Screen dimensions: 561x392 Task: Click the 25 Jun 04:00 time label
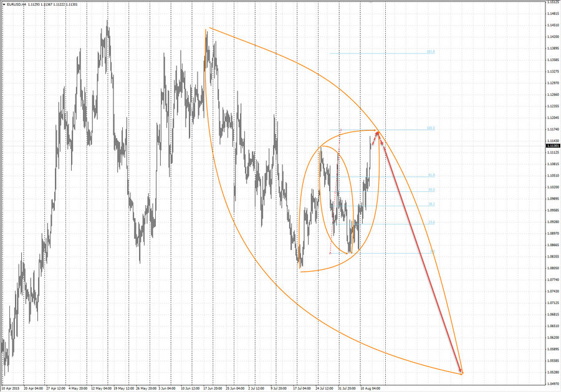tap(236, 388)
